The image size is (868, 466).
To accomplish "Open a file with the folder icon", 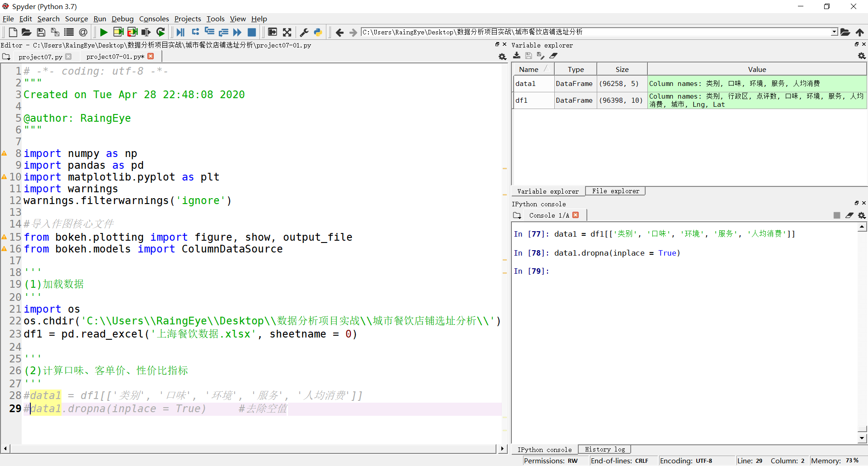I will 27,32.
